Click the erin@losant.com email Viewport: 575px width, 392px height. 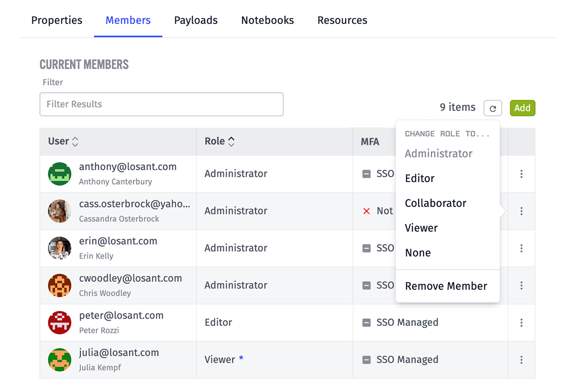(x=118, y=241)
